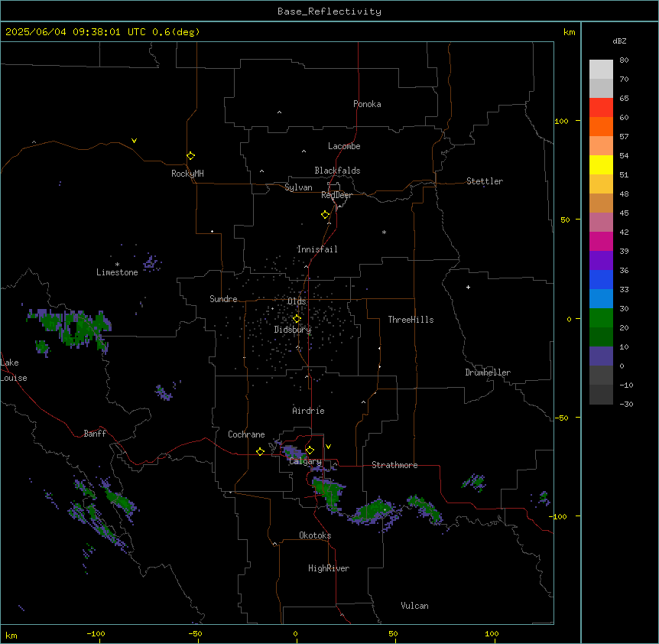Click the Didsbury label
659x644 pixels.
click(x=293, y=330)
